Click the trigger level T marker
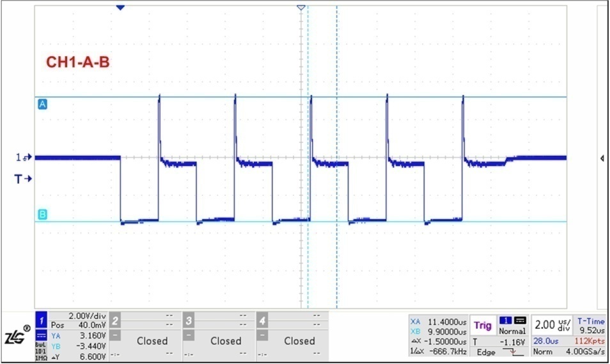 [22, 179]
